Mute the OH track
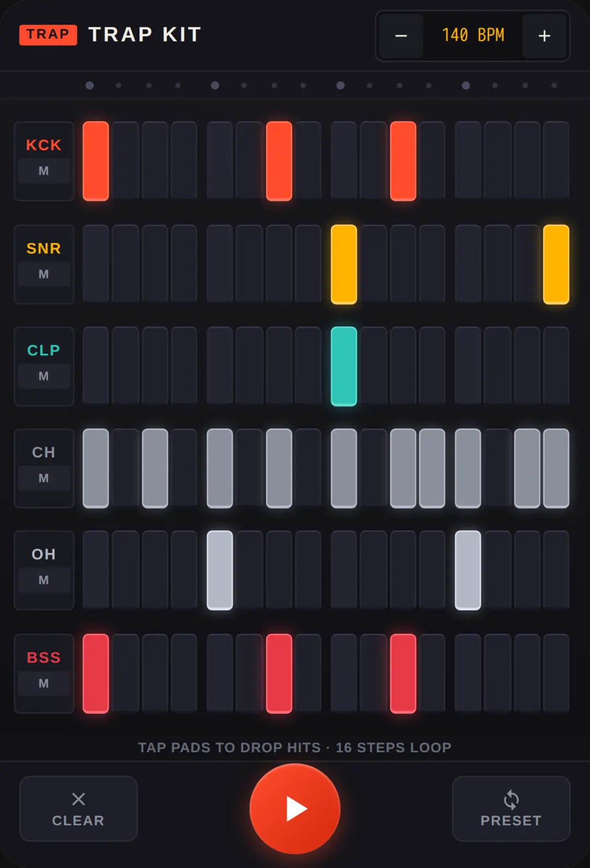This screenshot has width=590, height=868. pos(44,580)
